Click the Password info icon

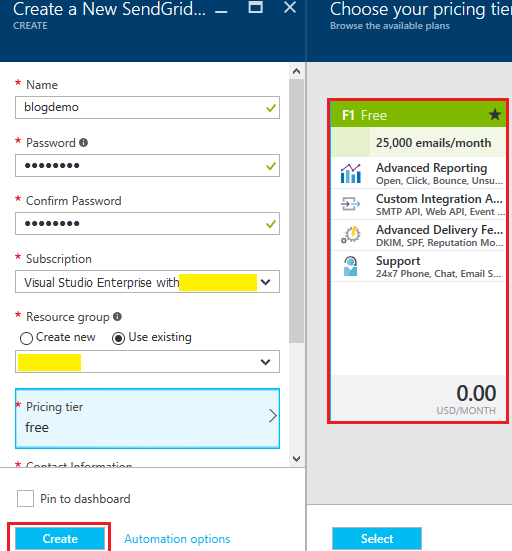(x=83, y=143)
